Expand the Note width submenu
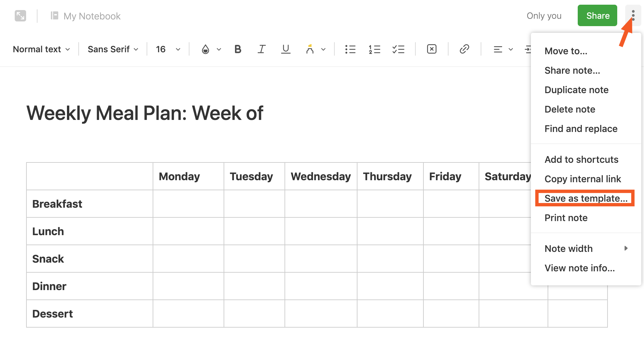This screenshot has height=341, width=644. [586, 249]
